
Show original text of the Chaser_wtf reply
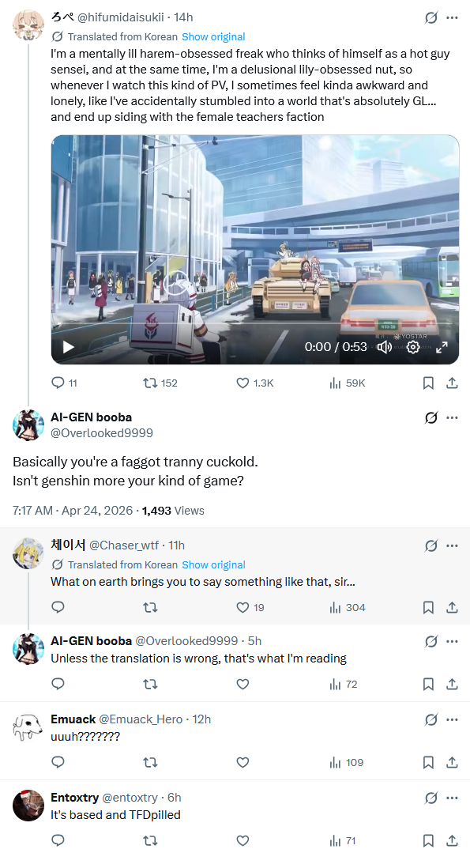pyautogui.click(x=213, y=564)
